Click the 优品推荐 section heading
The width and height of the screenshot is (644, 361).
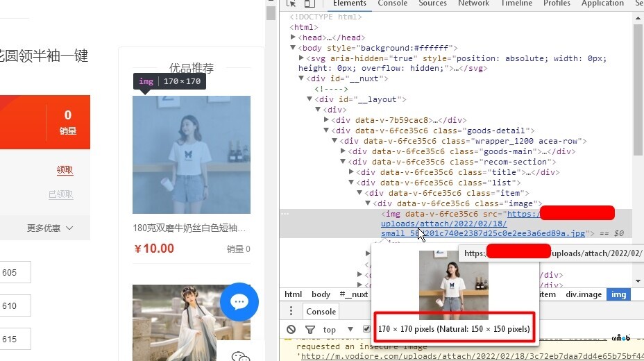pos(192,67)
